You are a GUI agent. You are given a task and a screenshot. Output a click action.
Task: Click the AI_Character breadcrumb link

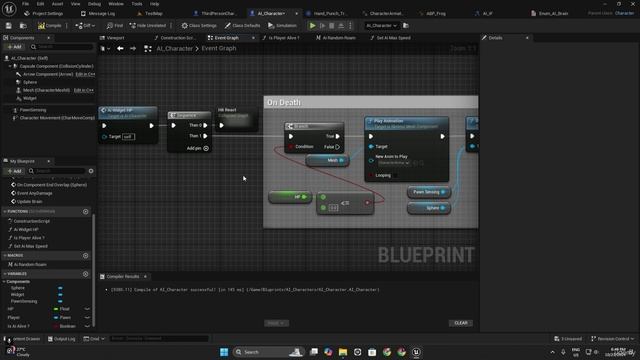coord(174,49)
